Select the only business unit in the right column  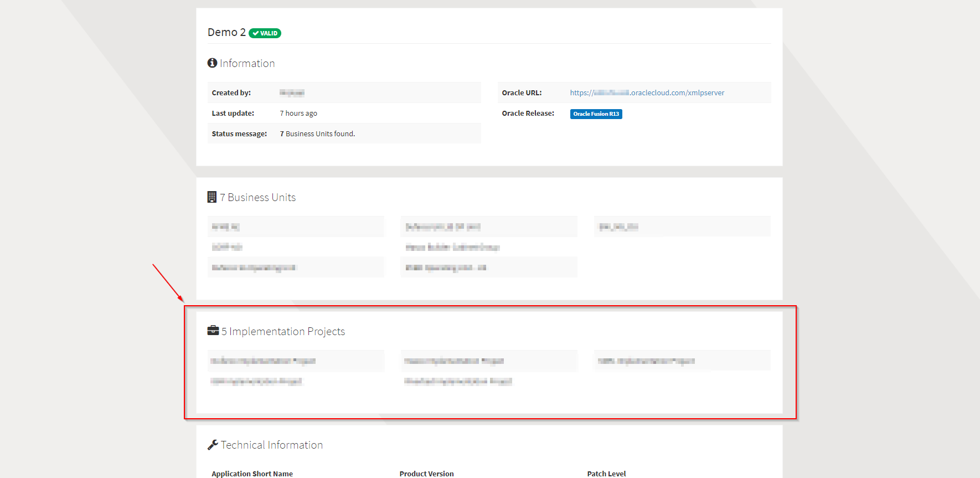click(x=618, y=227)
